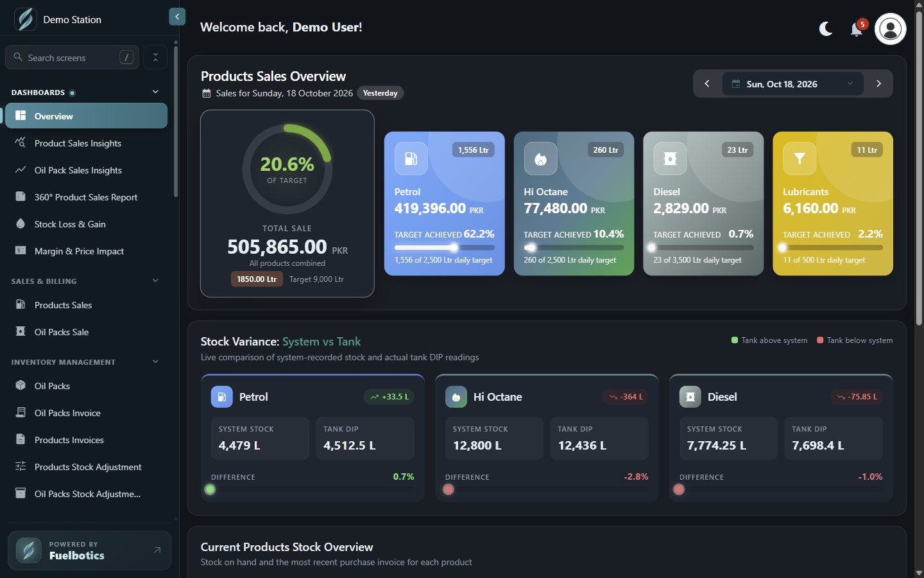Click the sidebar vertical scrollbar
Image resolution: width=924 pixels, height=578 pixels.
point(176,122)
